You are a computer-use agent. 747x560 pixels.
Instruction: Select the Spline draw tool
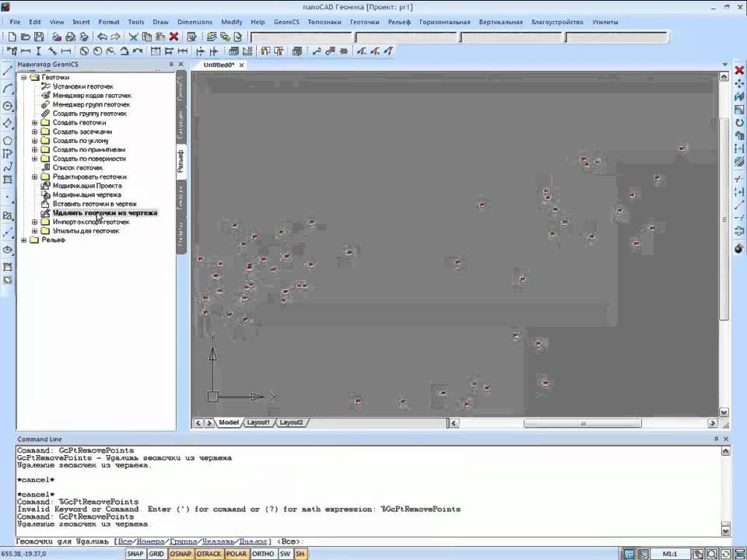(8, 166)
